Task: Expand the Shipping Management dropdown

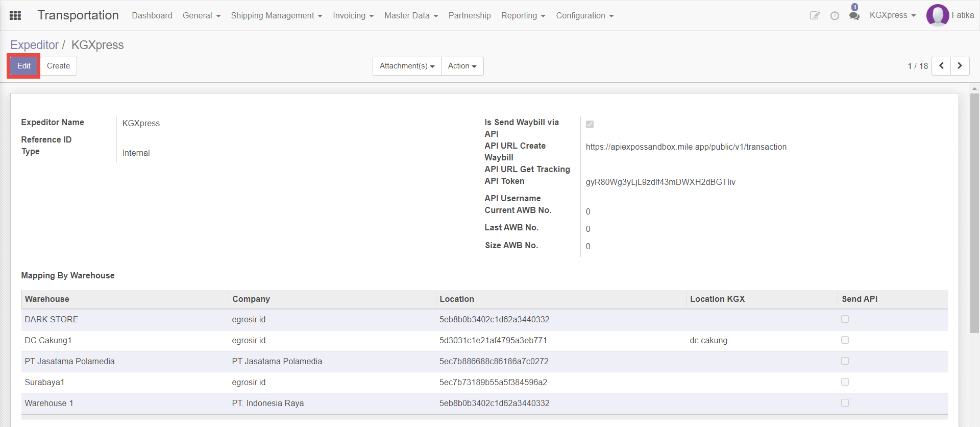Action: tap(277, 15)
